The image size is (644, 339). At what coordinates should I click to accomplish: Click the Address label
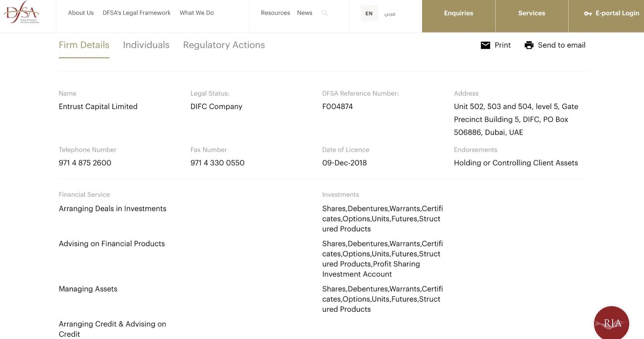coord(466,93)
